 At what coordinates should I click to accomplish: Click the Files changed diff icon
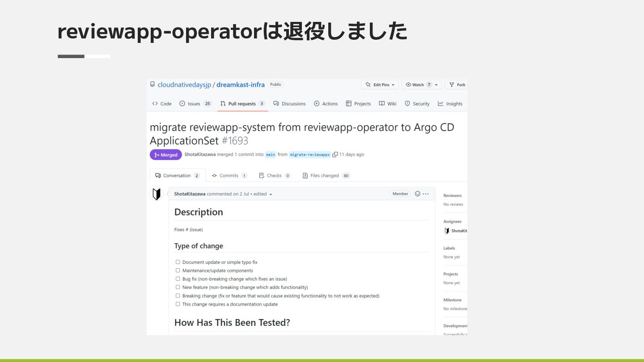(x=305, y=176)
